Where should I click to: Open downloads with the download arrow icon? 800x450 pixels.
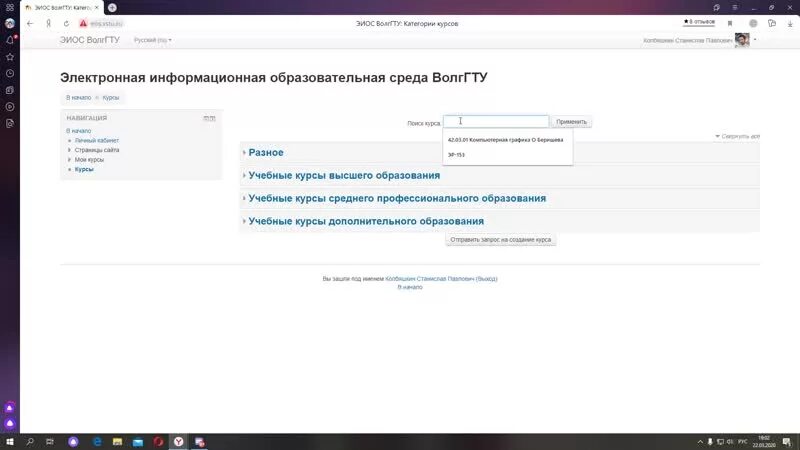point(790,23)
